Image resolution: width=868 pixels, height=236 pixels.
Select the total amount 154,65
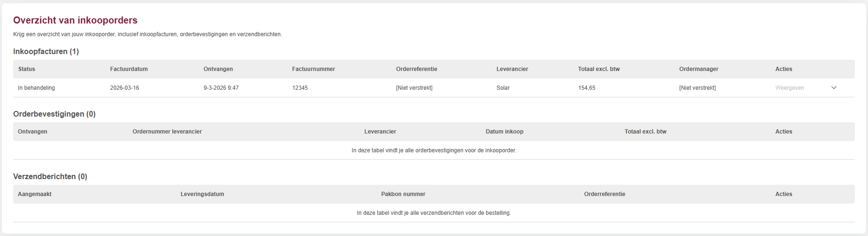587,88
